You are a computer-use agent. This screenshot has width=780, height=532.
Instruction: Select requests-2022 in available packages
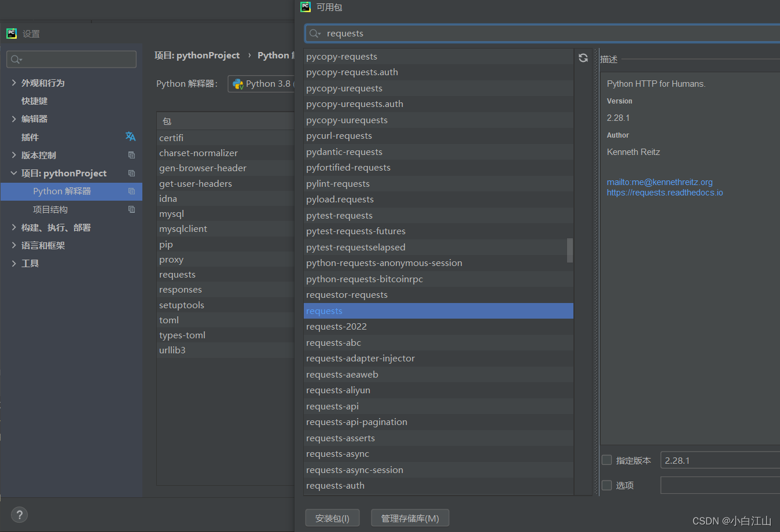coord(439,327)
